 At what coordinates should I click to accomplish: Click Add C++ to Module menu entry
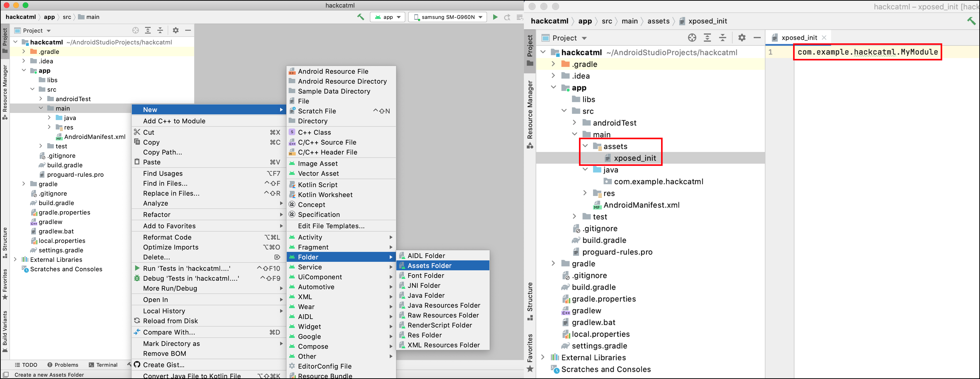coord(174,121)
